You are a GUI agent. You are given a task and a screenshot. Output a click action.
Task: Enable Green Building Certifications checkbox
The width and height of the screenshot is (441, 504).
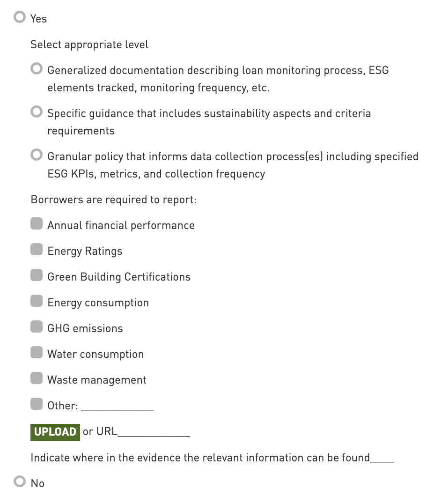(37, 275)
